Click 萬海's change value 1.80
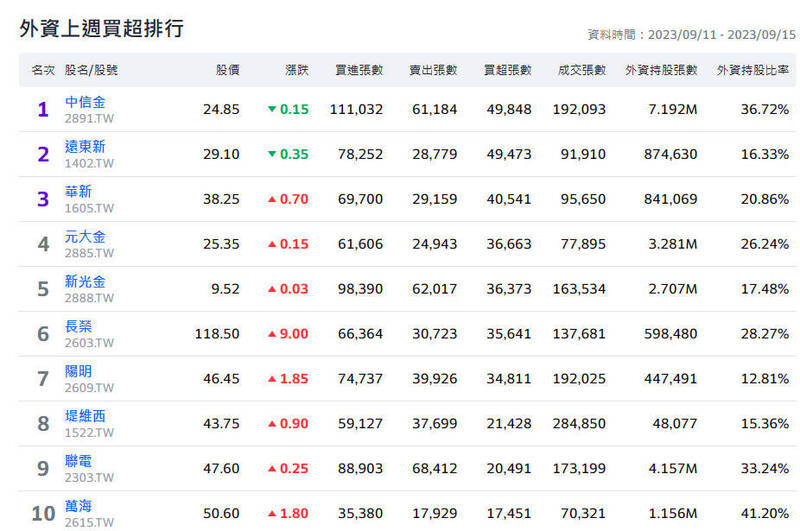 pyautogui.click(x=288, y=513)
